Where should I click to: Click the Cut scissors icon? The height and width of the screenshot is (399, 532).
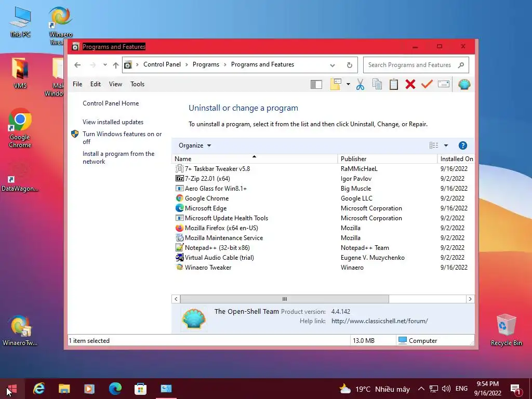click(x=361, y=84)
